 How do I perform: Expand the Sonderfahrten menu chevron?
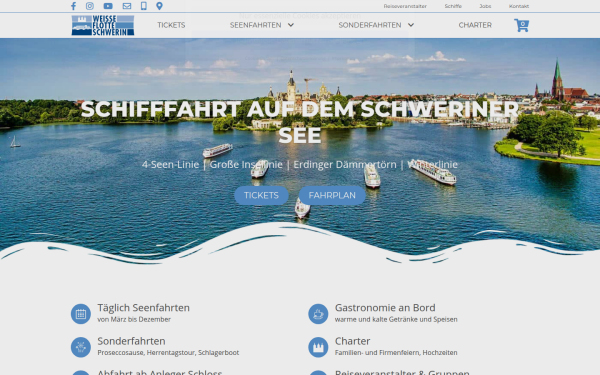tap(411, 25)
